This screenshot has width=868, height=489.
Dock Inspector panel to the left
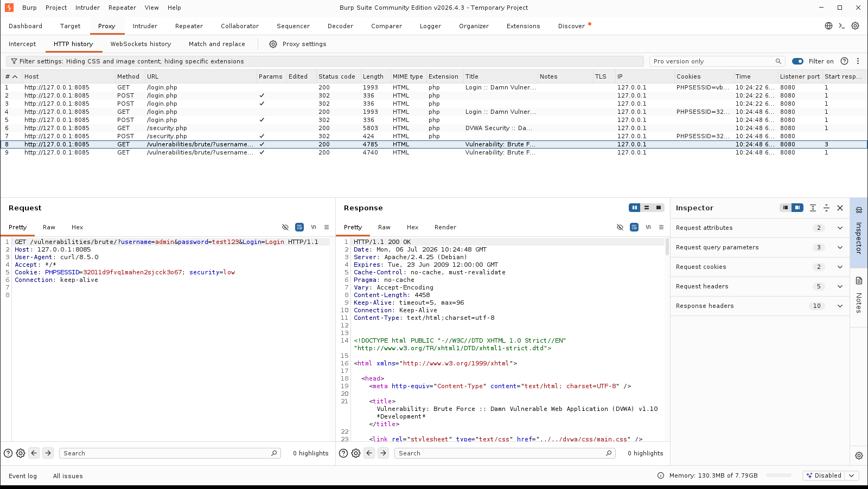click(x=785, y=208)
